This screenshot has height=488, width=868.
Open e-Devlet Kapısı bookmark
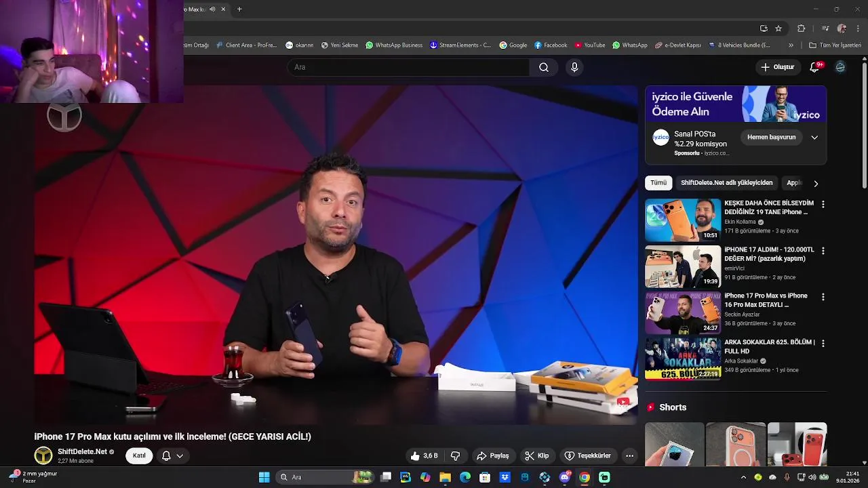[x=677, y=45]
